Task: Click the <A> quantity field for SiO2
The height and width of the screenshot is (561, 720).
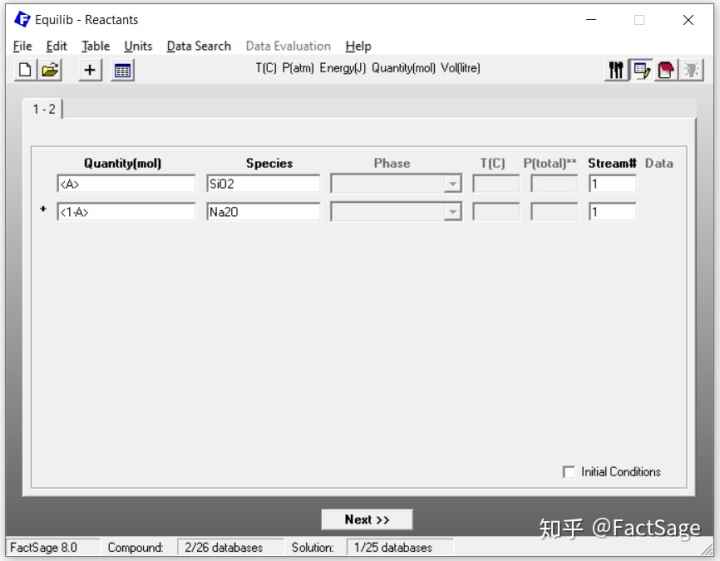Action: [126, 184]
